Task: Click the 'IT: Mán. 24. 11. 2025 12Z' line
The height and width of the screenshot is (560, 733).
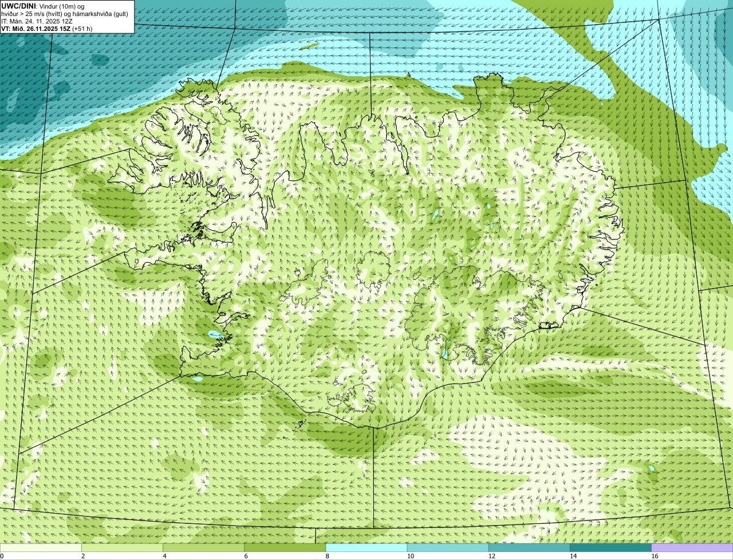Action: click(x=37, y=21)
